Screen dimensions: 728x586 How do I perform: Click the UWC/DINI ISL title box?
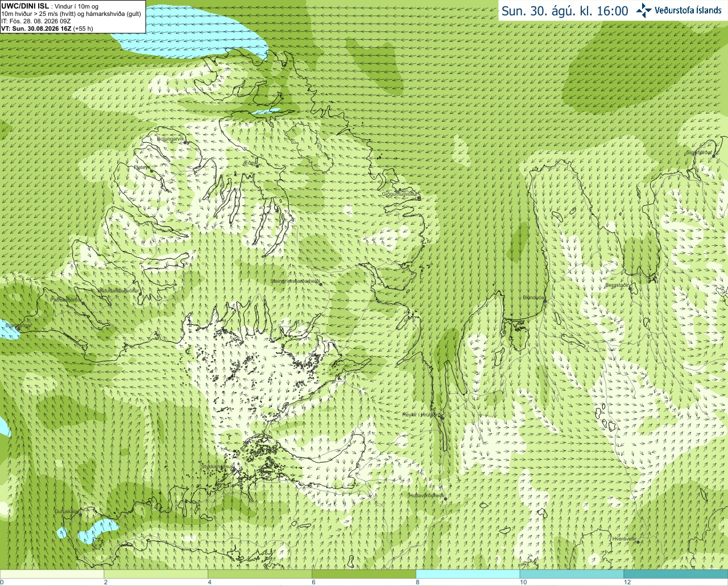[x=72, y=16]
